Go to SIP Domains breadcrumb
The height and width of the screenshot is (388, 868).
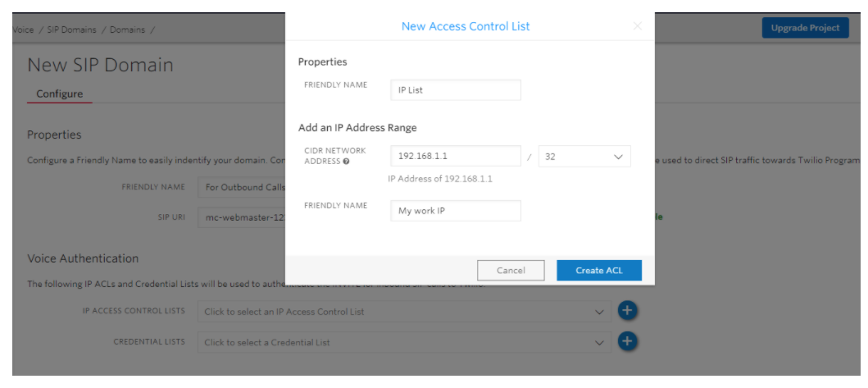click(x=71, y=30)
